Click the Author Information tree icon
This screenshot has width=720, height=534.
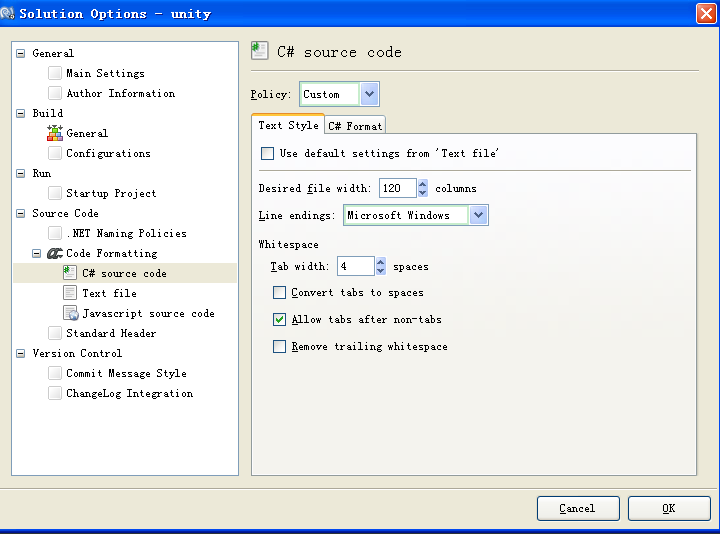point(55,93)
